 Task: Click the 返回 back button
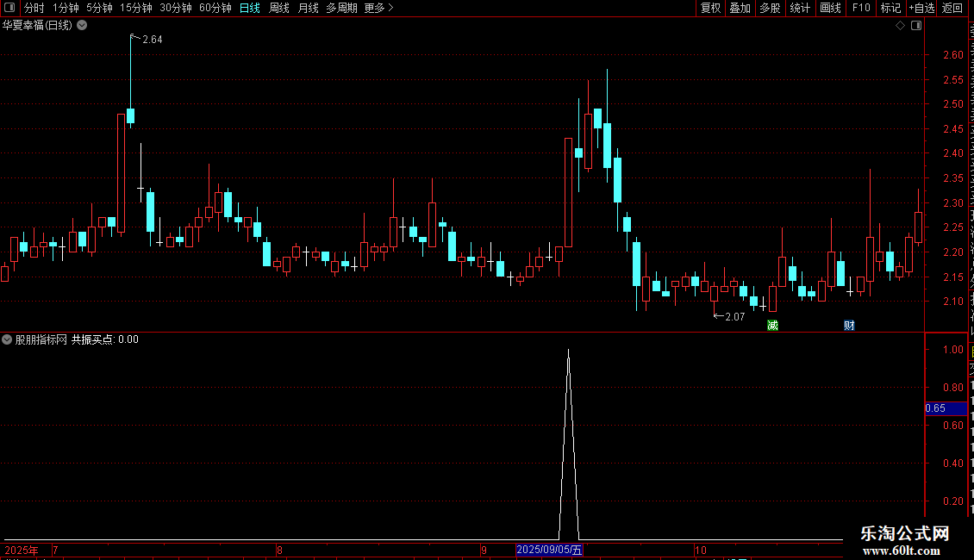pos(952,8)
